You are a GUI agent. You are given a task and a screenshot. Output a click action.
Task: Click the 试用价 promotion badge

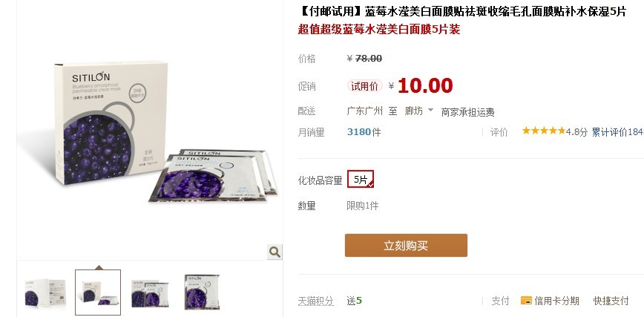pos(365,86)
